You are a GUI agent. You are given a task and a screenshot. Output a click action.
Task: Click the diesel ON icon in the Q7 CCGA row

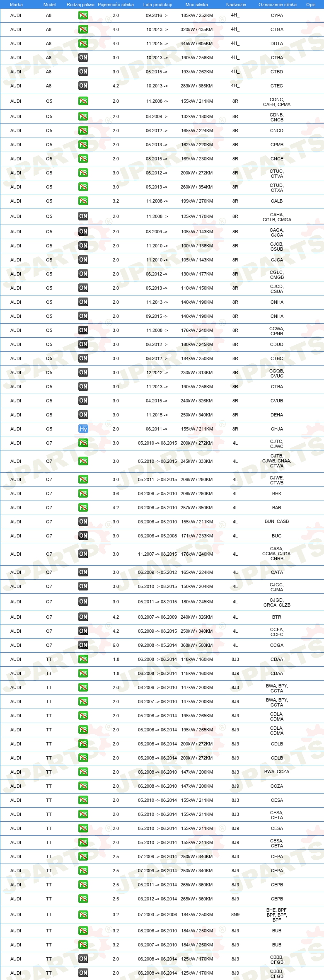point(83,645)
